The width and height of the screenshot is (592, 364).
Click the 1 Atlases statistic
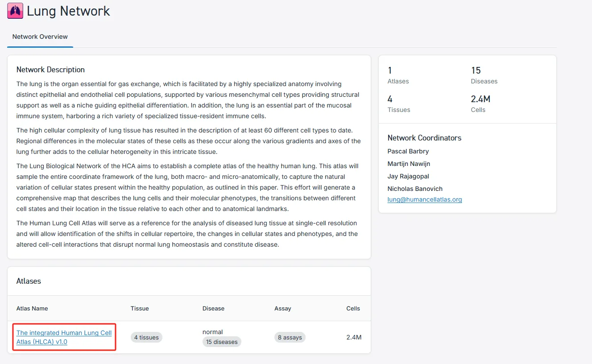pos(398,75)
